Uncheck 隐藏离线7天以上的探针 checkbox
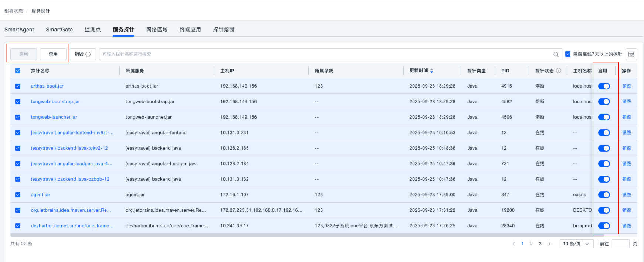The width and height of the screenshot is (644, 262). coord(568,54)
